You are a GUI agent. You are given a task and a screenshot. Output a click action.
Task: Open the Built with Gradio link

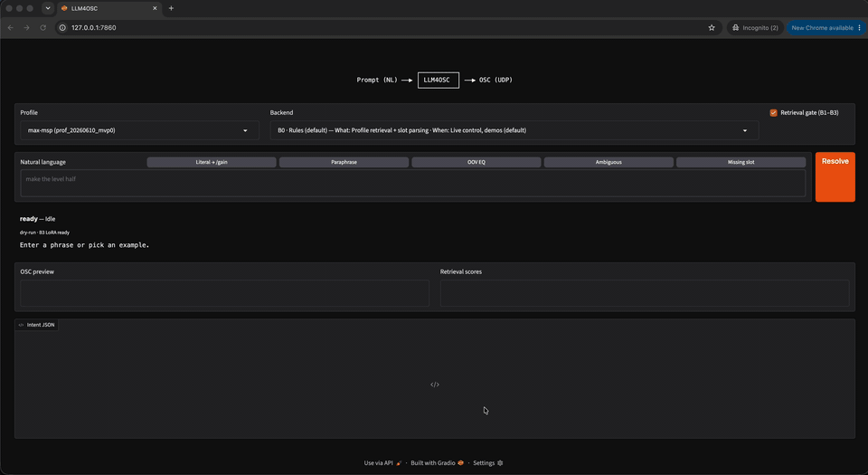click(437, 463)
